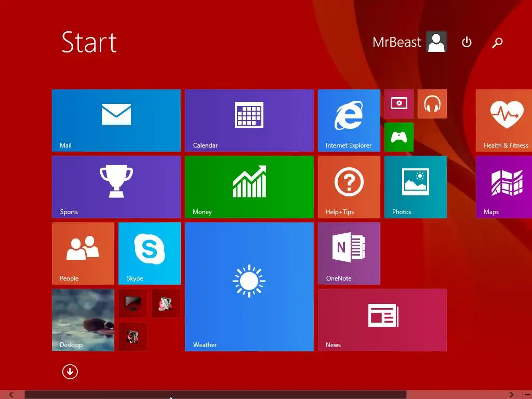The height and width of the screenshot is (399, 532).
Task: Open account menu via MrBeast name
Action: click(396, 43)
